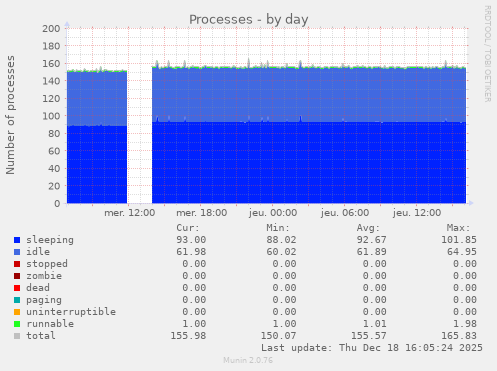This screenshot has height=371, width=497.
Task: Click total minimum value 150.07
Action: pos(279,336)
